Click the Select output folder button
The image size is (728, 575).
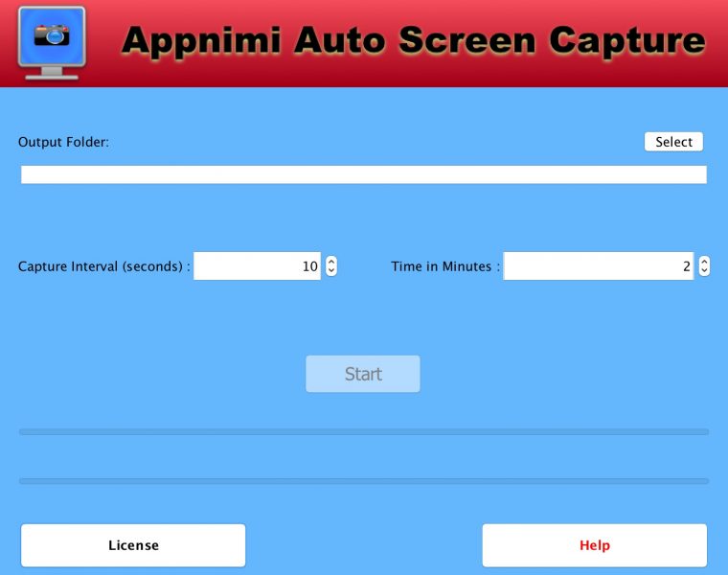point(673,142)
